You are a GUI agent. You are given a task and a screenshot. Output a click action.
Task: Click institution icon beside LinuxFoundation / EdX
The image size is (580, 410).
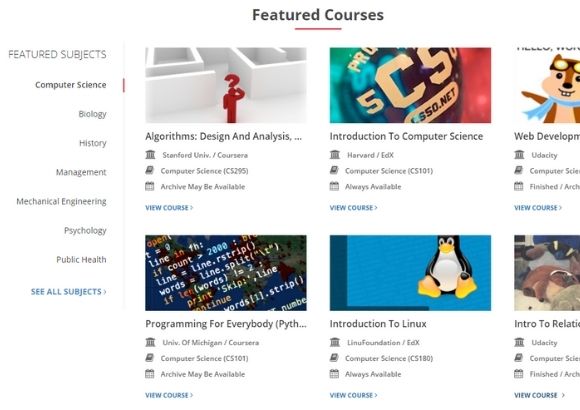pos(335,342)
